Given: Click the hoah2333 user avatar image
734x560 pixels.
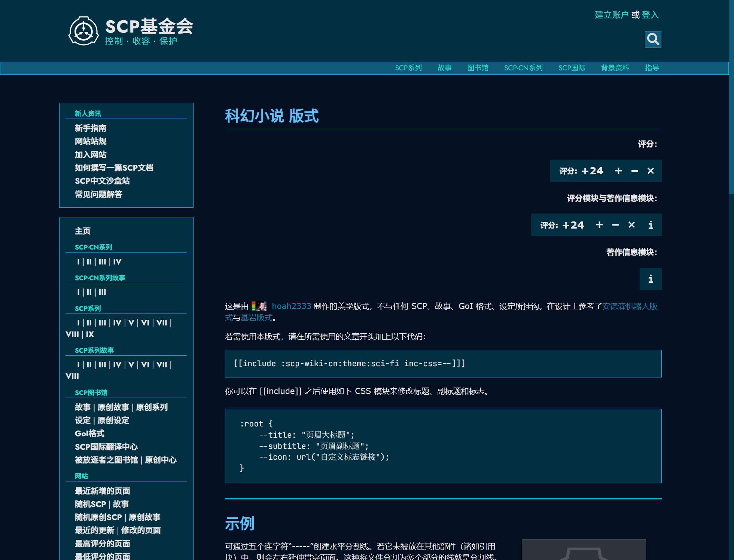Looking at the screenshot, I should pos(261,306).
